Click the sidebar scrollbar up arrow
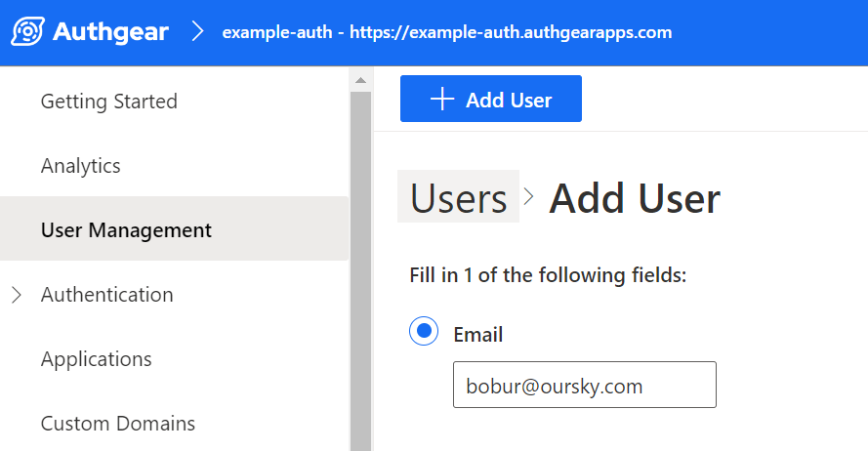This screenshot has height=451, width=868. point(360,80)
